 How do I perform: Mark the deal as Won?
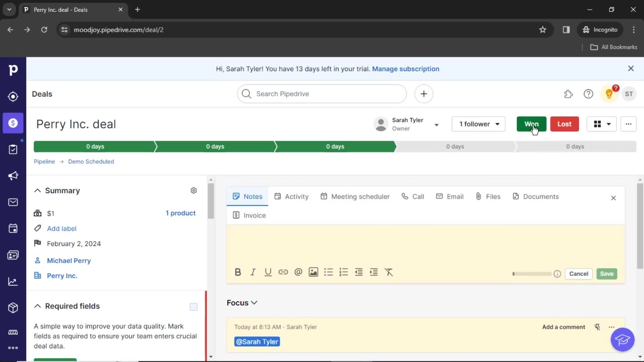tap(531, 124)
